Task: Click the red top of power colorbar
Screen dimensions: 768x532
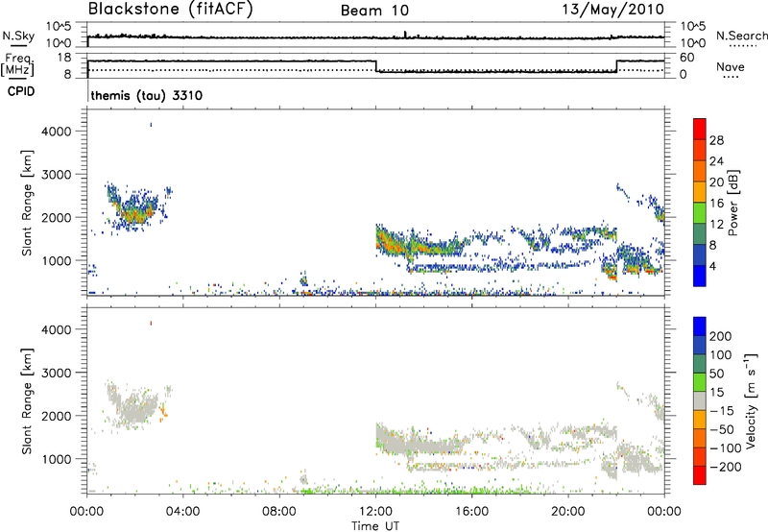Action: (x=700, y=129)
